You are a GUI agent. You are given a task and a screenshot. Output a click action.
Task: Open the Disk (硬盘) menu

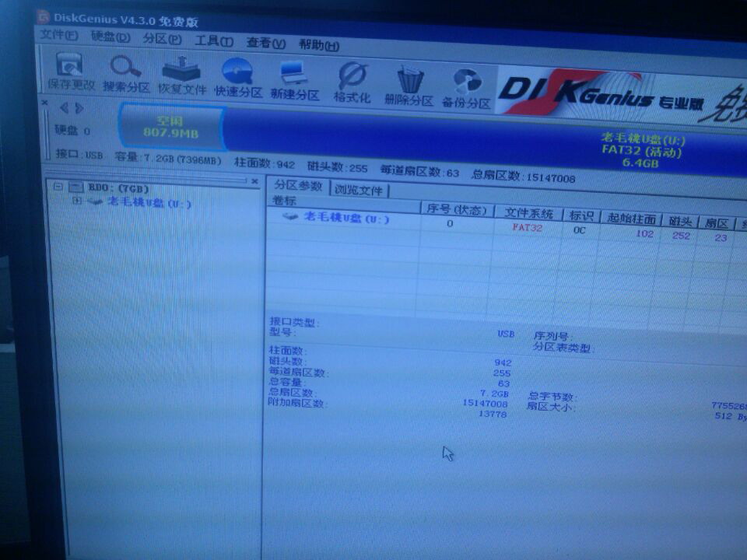110,37
